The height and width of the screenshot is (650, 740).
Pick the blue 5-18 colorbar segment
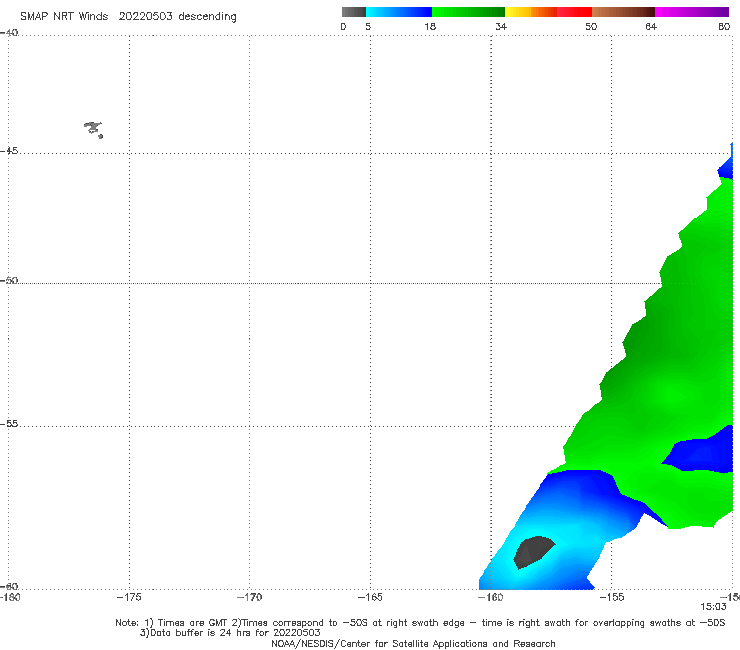click(399, 12)
